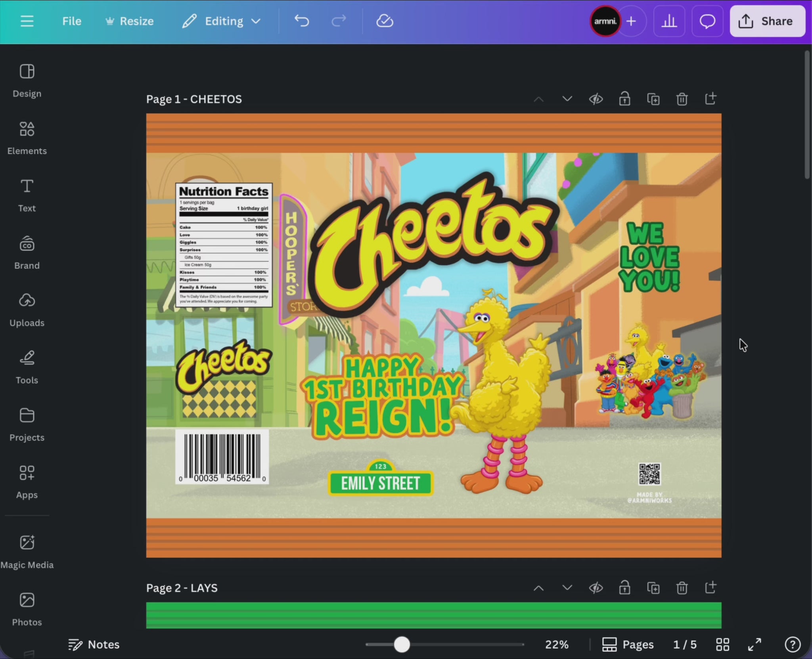Click the undo arrow icon
This screenshot has width=812, height=659.
(x=302, y=21)
